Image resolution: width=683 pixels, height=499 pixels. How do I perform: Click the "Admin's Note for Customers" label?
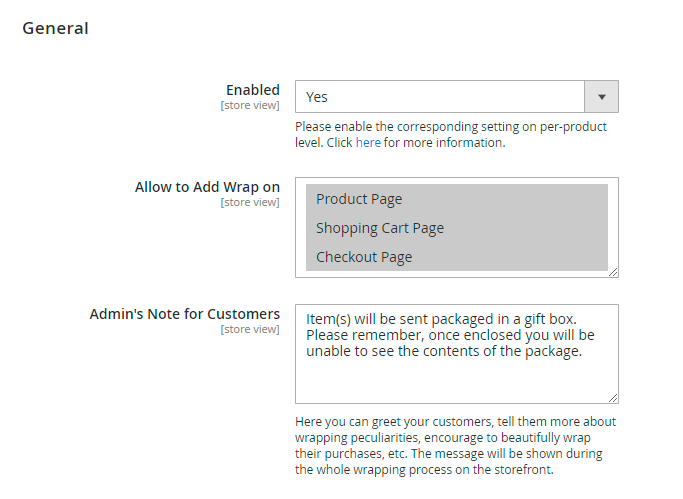pos(185,314)
